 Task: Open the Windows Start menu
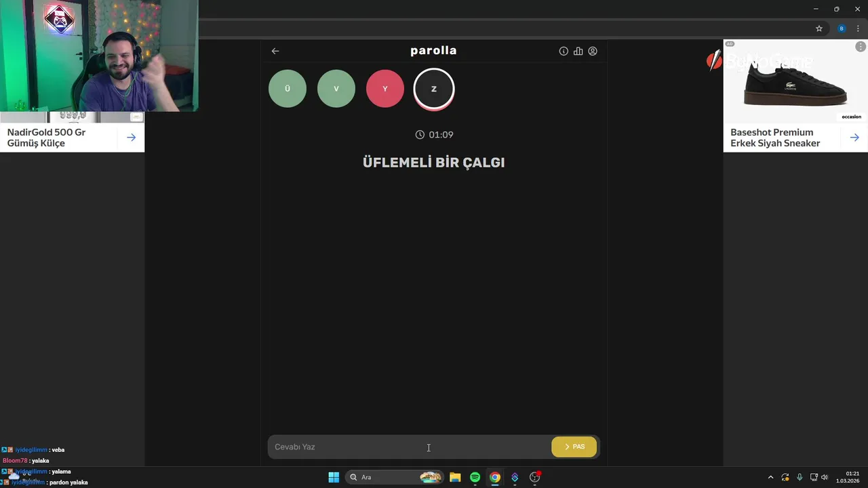point(334,477)
